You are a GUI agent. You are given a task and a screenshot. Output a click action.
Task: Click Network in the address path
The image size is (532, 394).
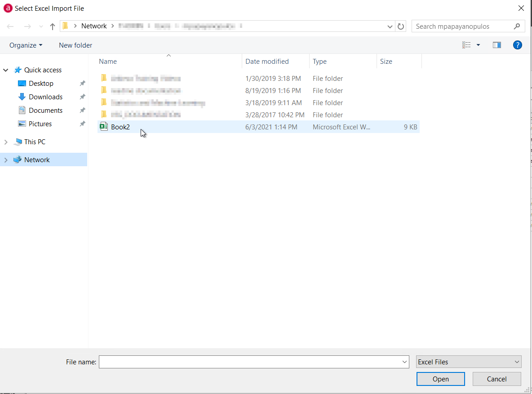tap(94, 26)
